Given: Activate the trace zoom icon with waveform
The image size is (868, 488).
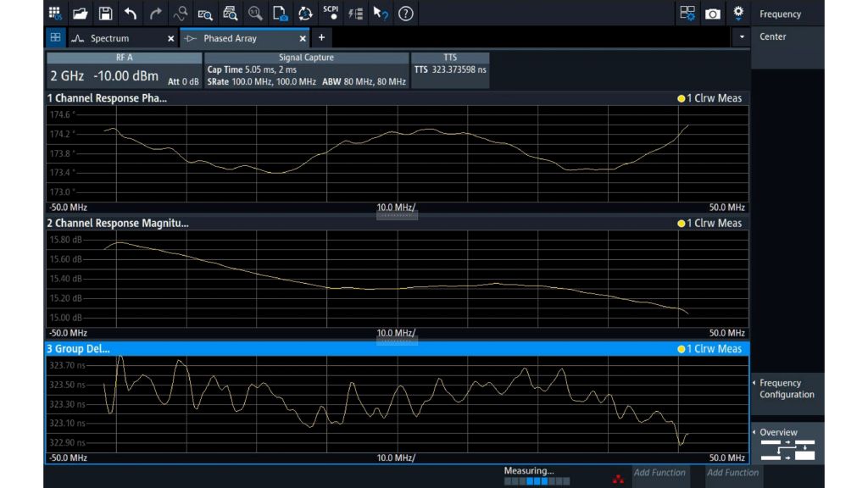Looking at the screenshot, I should (180, 13).
